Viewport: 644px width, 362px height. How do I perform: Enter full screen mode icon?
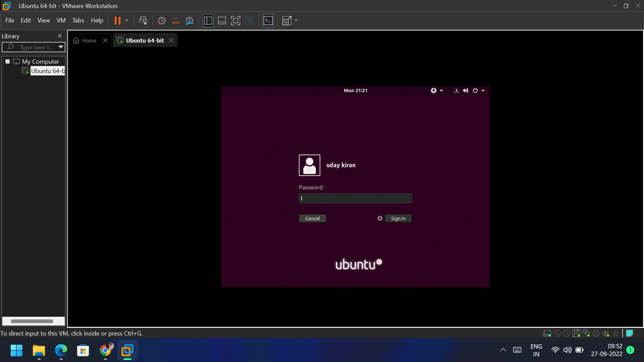(235, 21)
